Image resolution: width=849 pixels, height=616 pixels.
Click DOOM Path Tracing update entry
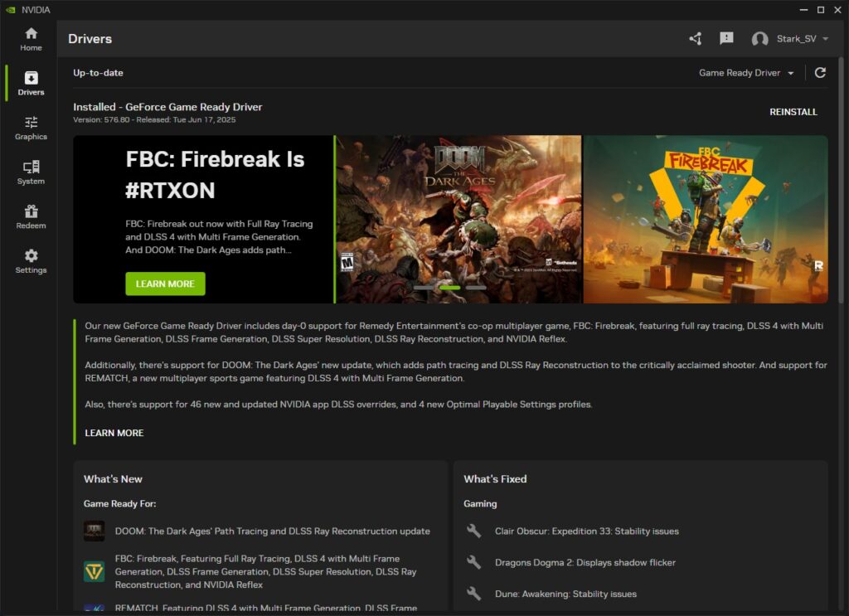coord(272,531)
